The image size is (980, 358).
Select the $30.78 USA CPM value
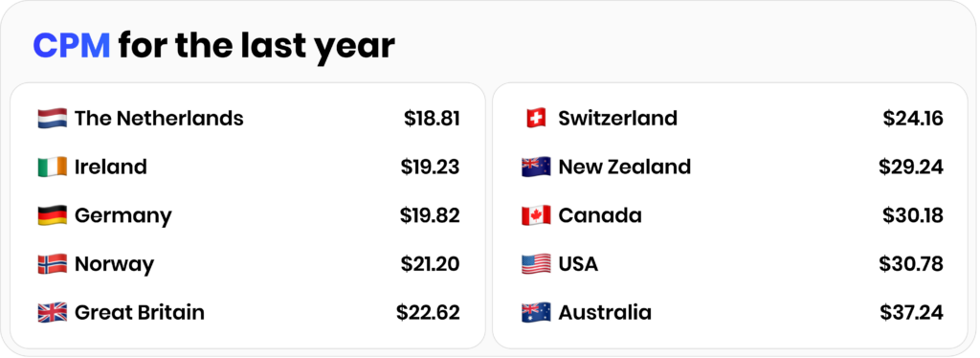coord(911,263)
